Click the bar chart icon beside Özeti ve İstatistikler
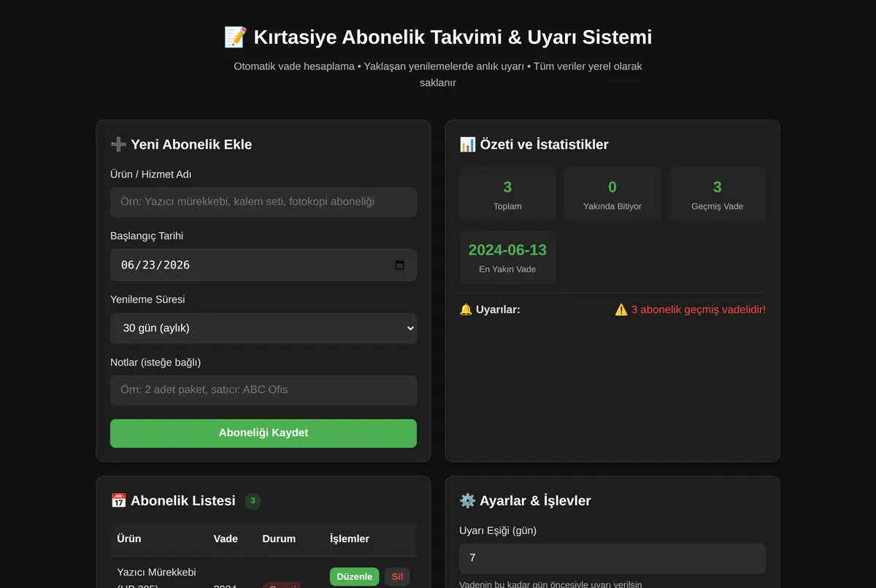This screenshot has height=588, width=876. coord(467,144)
